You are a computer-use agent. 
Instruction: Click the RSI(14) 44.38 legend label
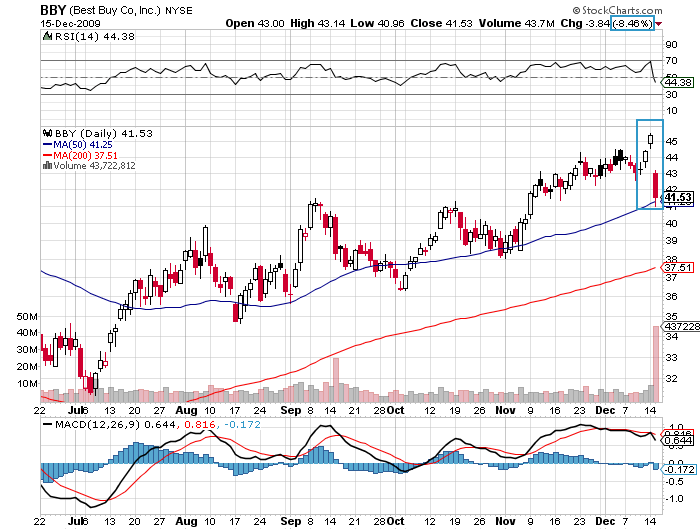click(x=95, y=37)
